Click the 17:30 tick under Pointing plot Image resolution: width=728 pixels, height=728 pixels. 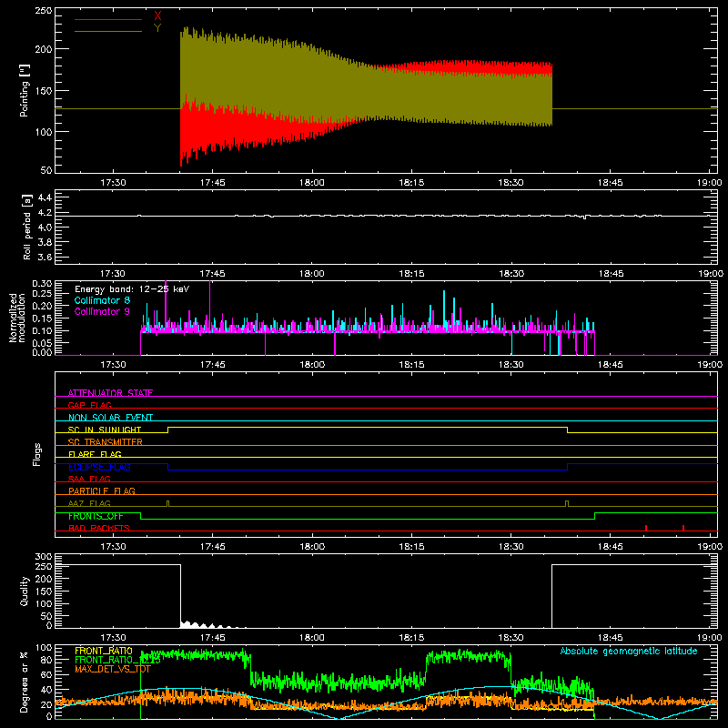click(113, 183)
